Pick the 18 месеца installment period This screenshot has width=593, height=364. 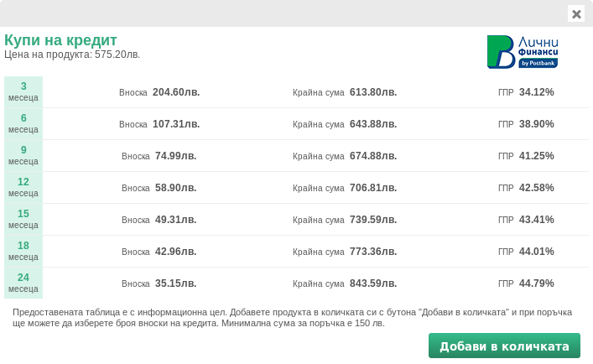(x=23, y=251)
